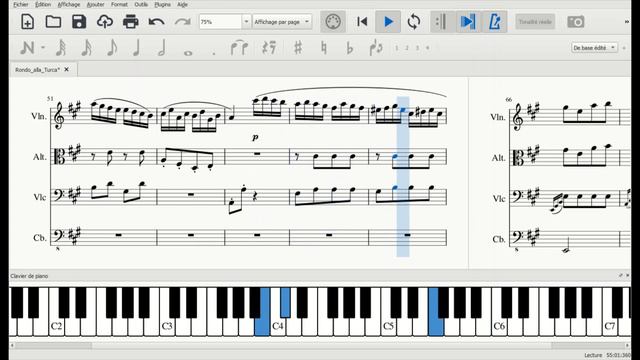Image resolution: width=640 pixels, height=360 pixels.
Task: Select the quarter note duration
Action: pos(137,48)
